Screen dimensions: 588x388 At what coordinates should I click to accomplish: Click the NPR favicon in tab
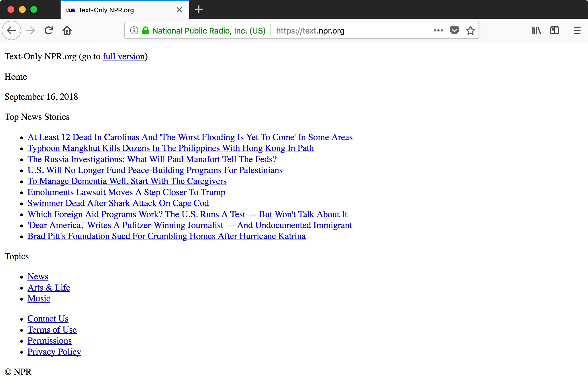click(x=70, y=10)
